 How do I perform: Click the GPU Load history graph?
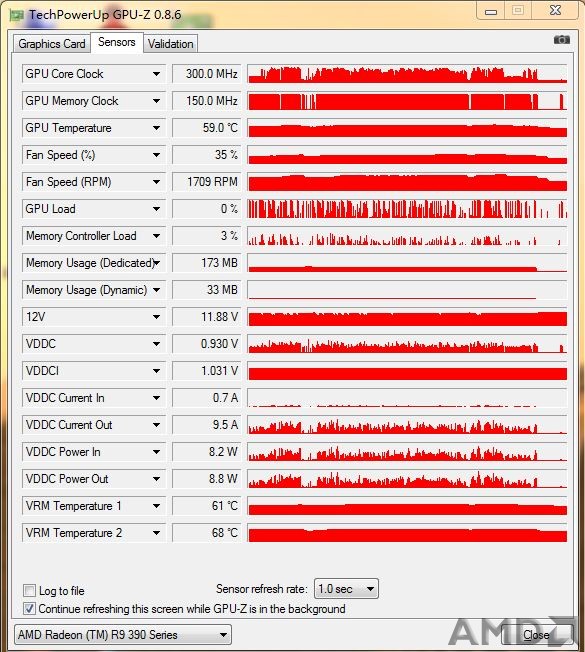pos(407,209)
